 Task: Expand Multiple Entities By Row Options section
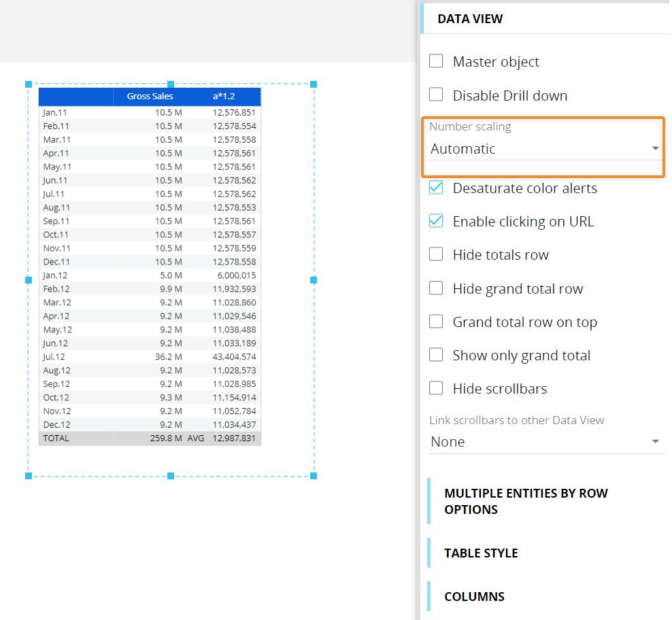[x=526, y=501]
